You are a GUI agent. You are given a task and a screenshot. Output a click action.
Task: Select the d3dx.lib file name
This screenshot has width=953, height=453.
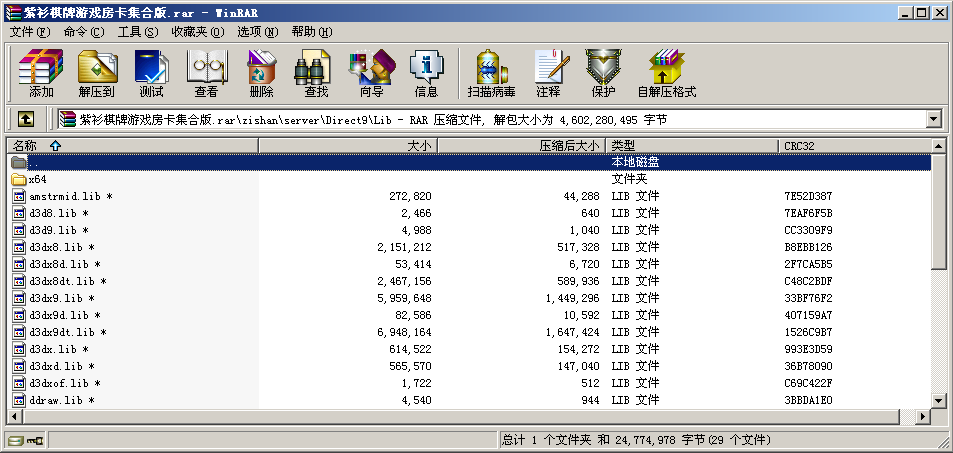[58, 350]
